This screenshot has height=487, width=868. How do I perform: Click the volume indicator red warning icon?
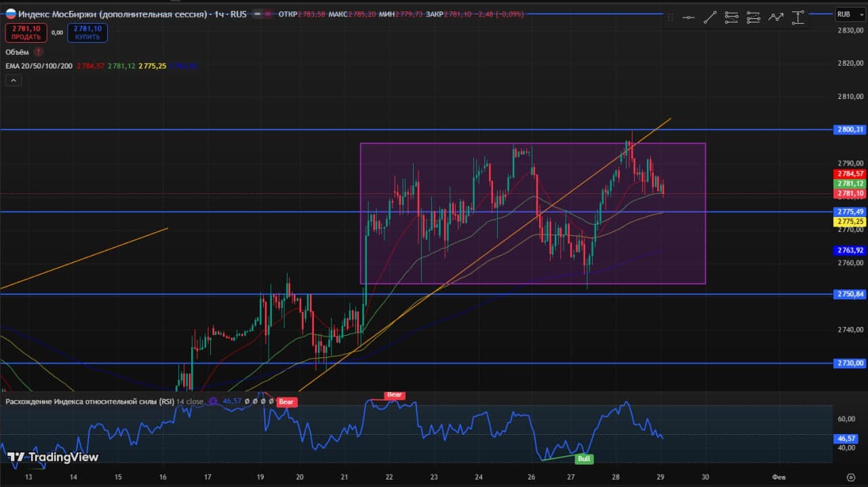coord(39,52)
